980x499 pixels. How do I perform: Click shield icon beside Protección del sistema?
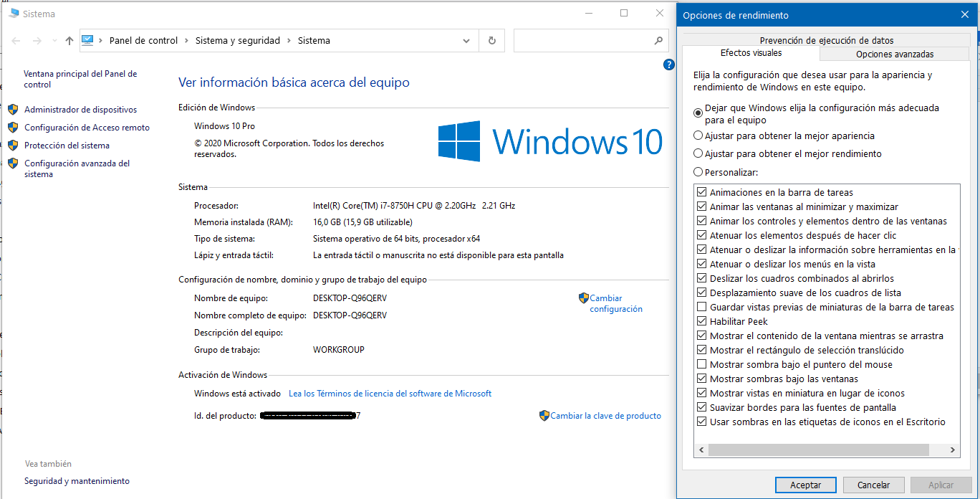(x=13, y=146)
